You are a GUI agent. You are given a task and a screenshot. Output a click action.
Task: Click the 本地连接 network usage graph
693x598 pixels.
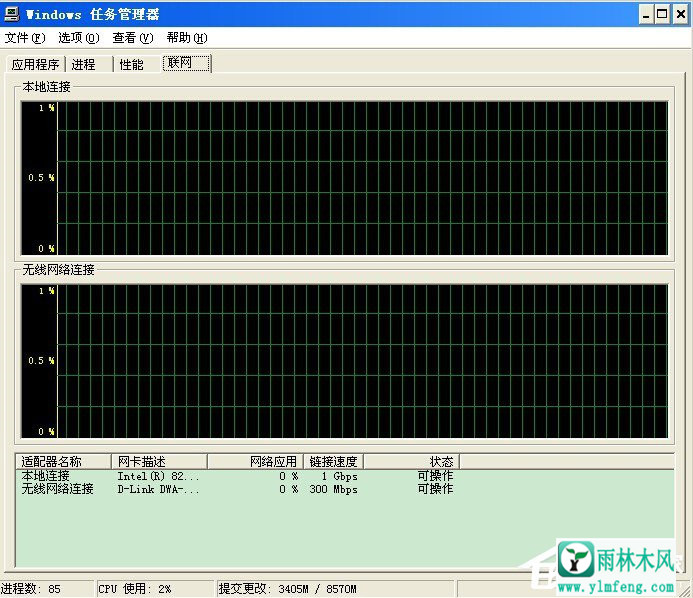344,178
